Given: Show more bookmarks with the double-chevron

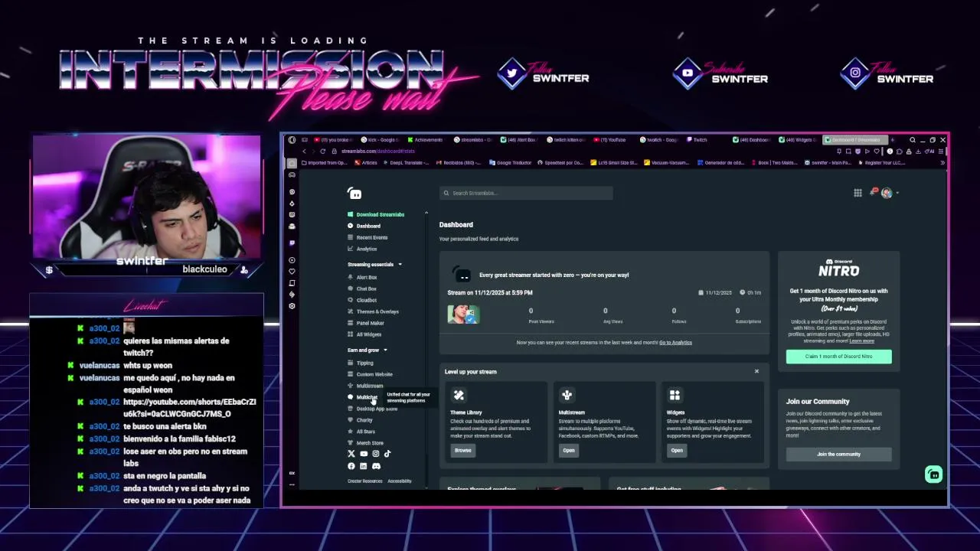Looking at the screenshot, I should click(942, 162).
